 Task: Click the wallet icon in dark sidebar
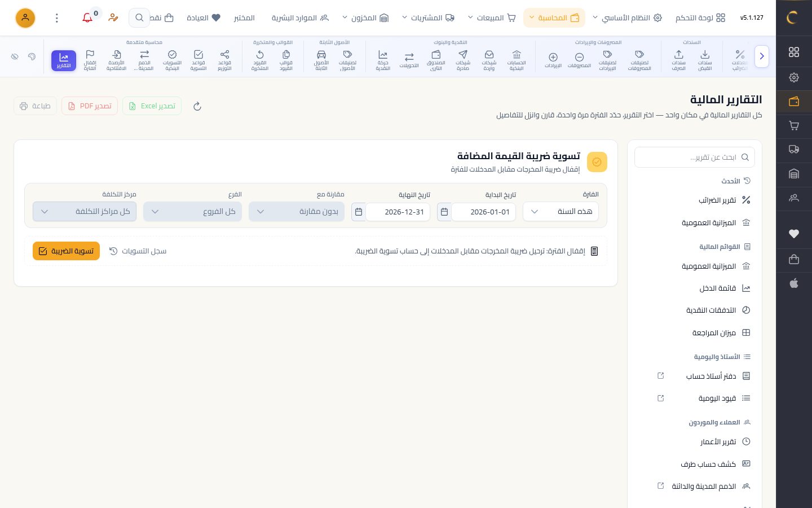(794, 102)
